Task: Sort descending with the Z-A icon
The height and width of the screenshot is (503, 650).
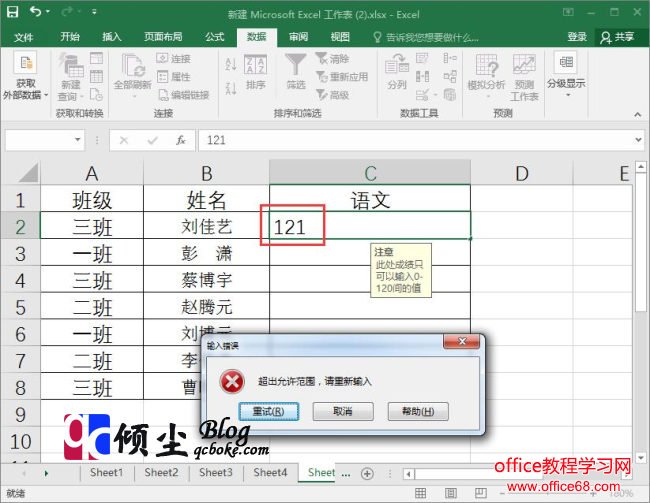Action: (x=230, y=88)
